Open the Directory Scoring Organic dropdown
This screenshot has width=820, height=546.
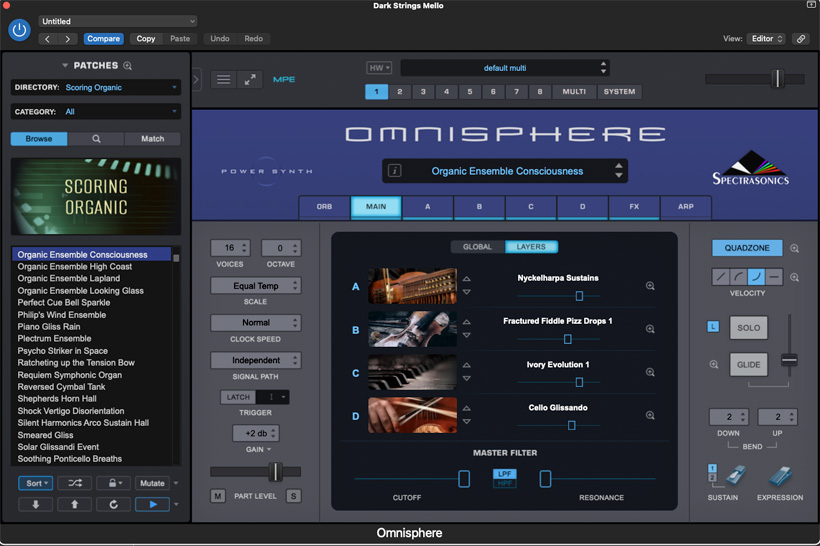[96, 87]
